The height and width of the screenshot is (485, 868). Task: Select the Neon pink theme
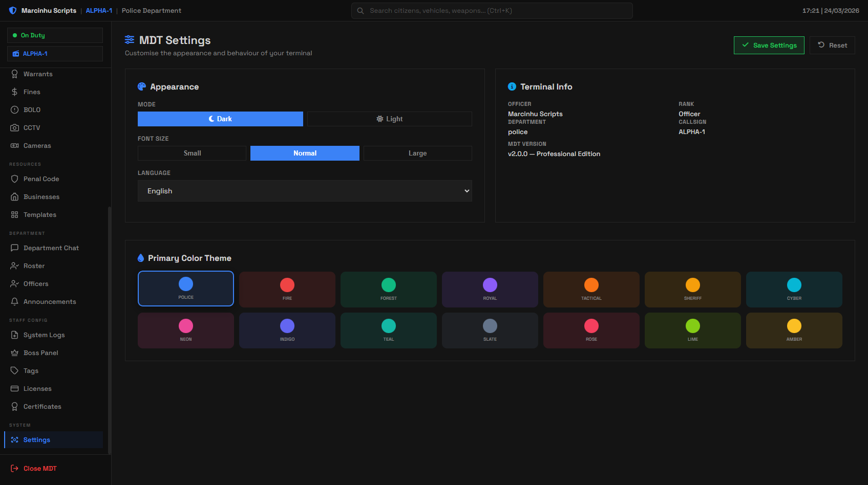coord(186,330)
